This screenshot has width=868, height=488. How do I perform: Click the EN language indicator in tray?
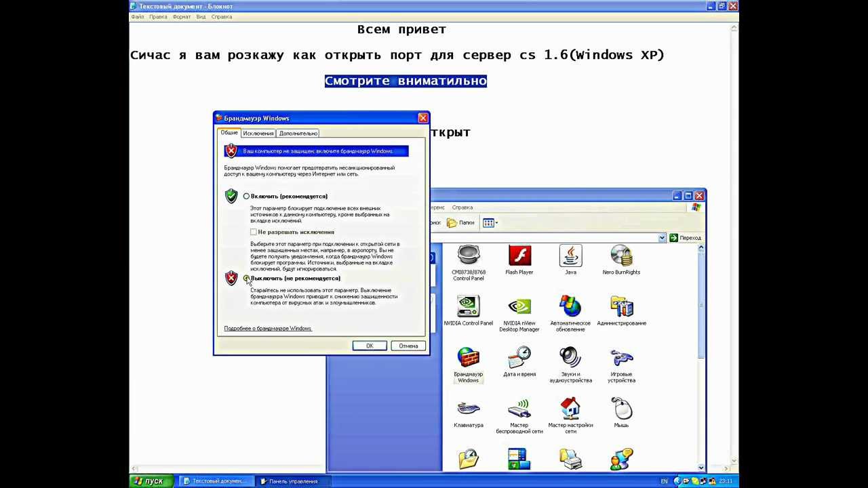point(664,481)
